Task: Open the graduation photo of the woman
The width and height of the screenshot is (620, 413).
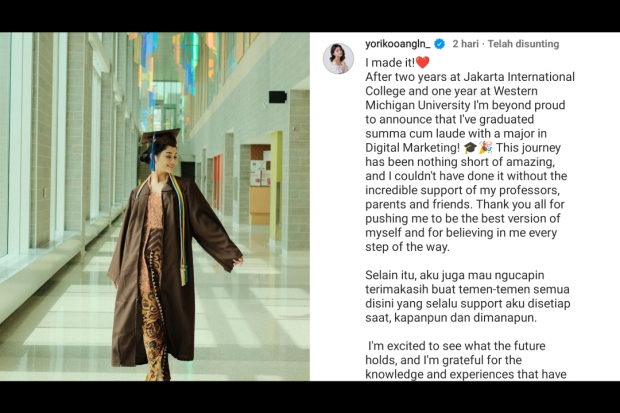Action: pyautogui.click(x=155, y=206)
